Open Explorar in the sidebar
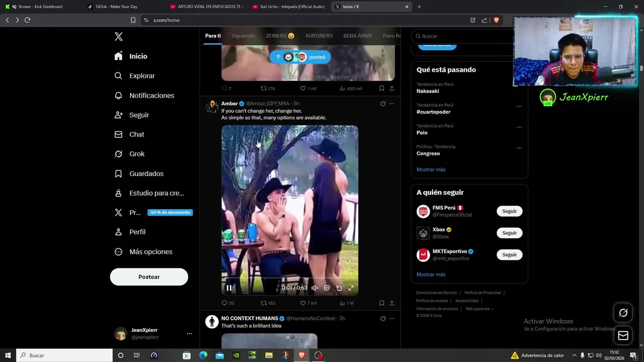644x362 pixels. coord(134,76)
